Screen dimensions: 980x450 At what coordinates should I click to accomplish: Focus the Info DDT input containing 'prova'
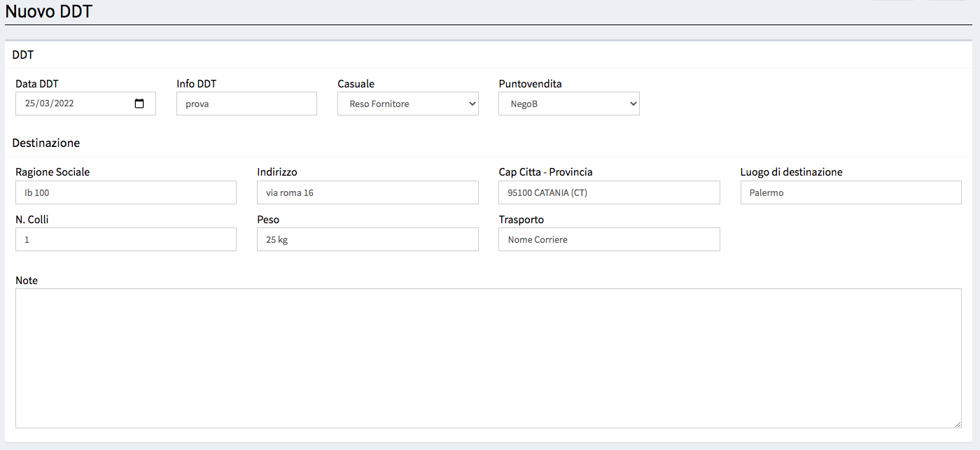[x=246, y=104]
